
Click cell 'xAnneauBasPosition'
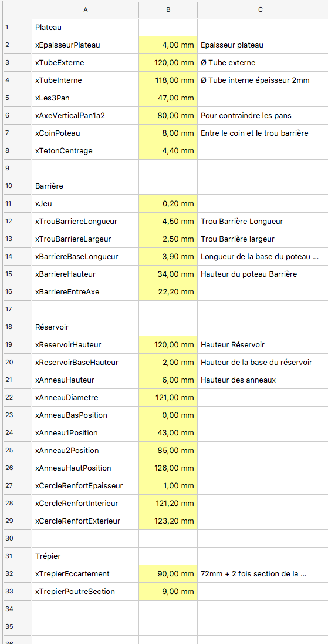pyautogui.click(x=85, y=415)
